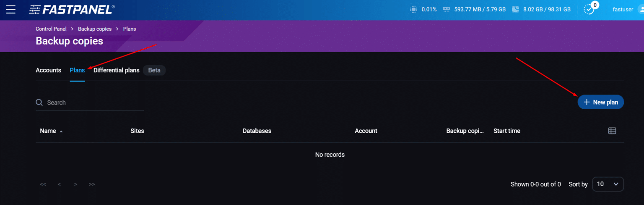Image resolution: width=644 pixels, height=205 pixels.
Task: Open the fastuser profile avatar
Action: (641, 9)
